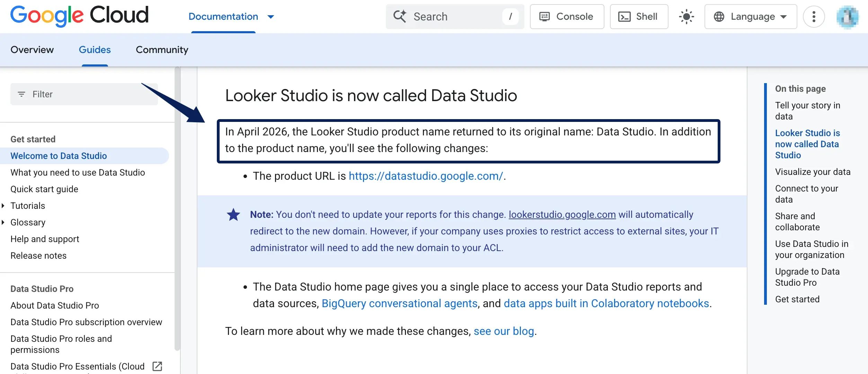Click the Search input field
Screen dimensions: 868x374
tap(455, 17)
